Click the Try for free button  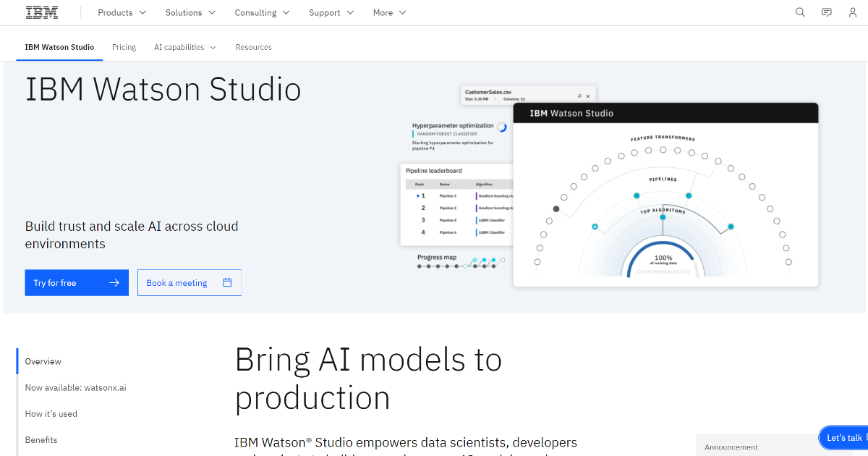click(x=77, y=282)
